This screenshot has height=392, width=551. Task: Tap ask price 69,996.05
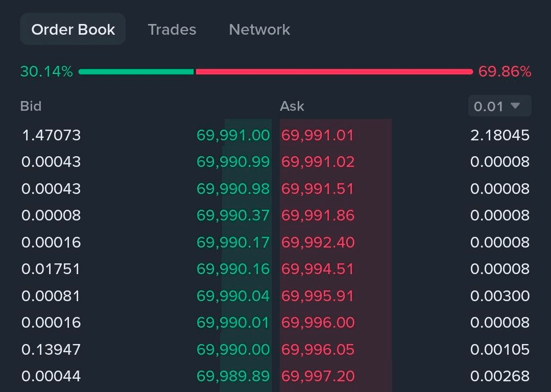317,349
